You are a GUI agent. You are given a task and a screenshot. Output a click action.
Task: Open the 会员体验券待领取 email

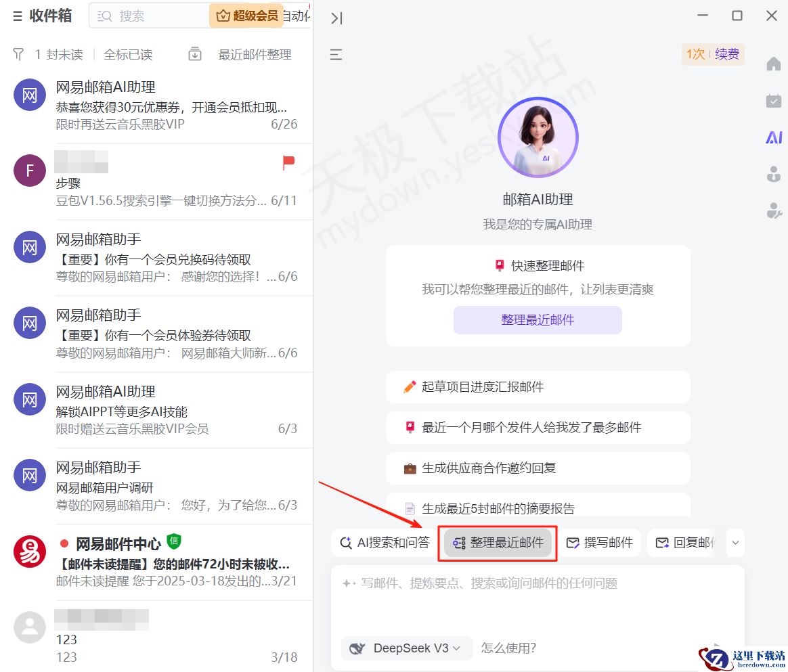coord(156,334)
